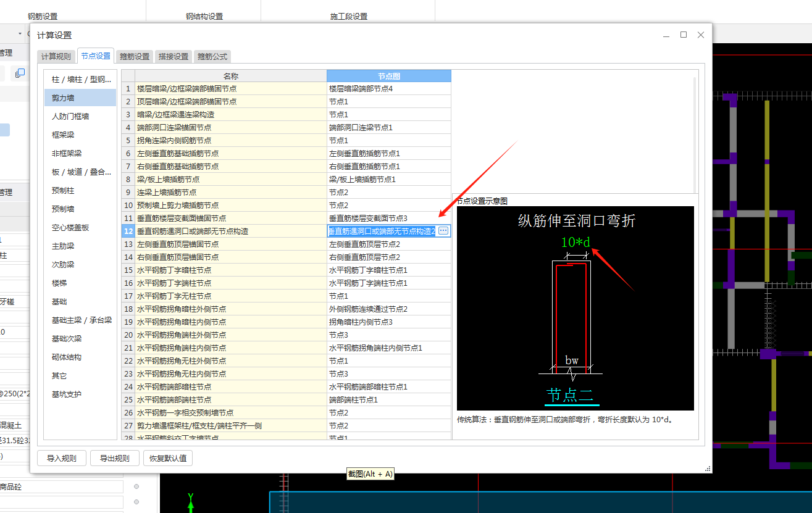
Task: Select row number 12 header
Action: pos(128,231)
